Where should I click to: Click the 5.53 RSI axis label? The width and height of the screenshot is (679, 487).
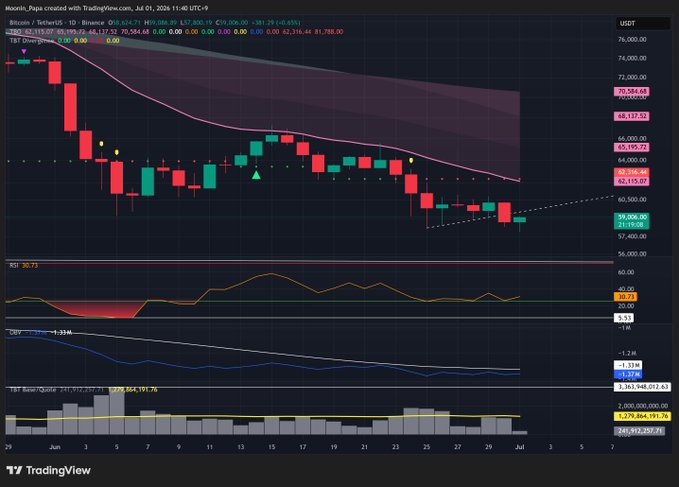click(624, 318)
